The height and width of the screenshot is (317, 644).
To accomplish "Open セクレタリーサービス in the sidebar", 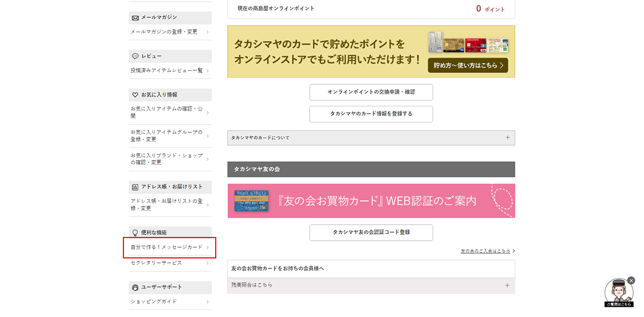I will click(x=170, y=263).
